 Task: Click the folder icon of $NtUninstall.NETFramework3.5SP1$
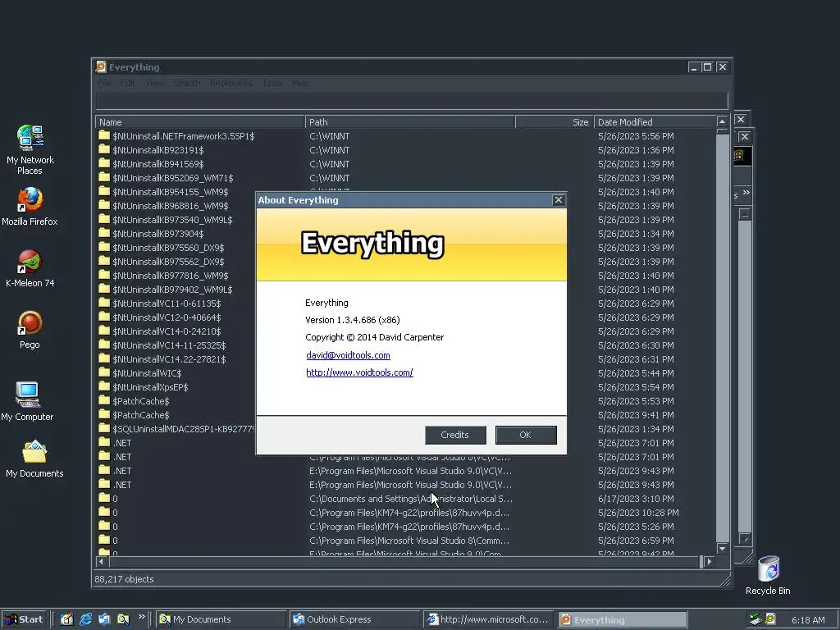[104, 136]
